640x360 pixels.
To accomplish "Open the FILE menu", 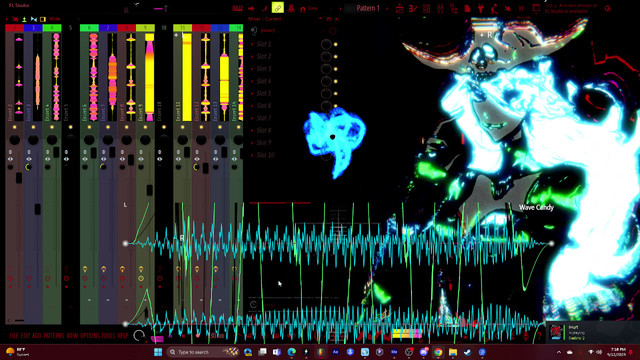I will click(13, 336).
